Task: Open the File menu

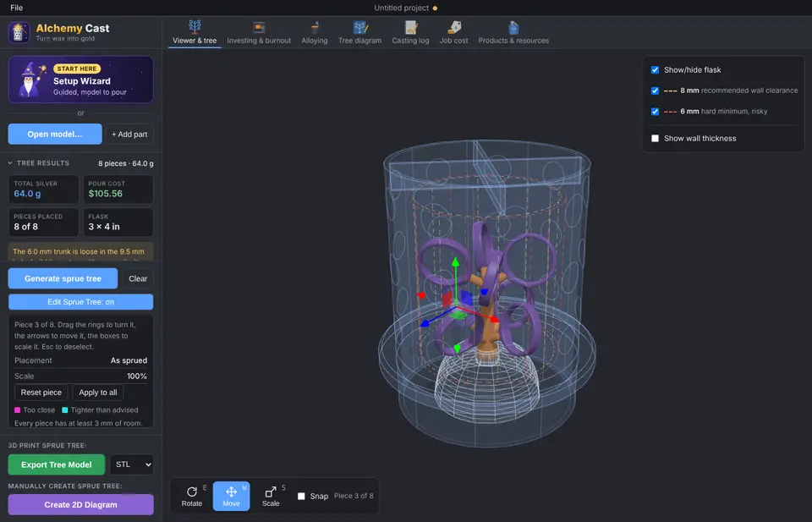Action: coord(17,8)
